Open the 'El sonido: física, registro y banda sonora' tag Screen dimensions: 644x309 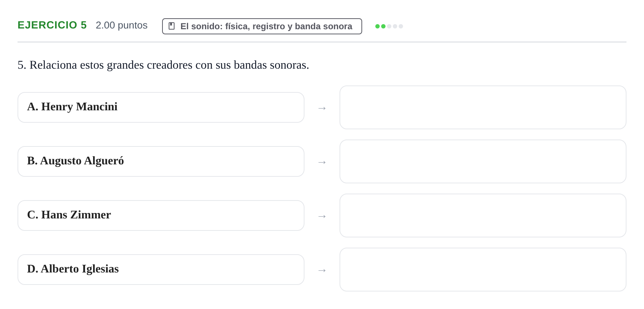pos(262,26)
